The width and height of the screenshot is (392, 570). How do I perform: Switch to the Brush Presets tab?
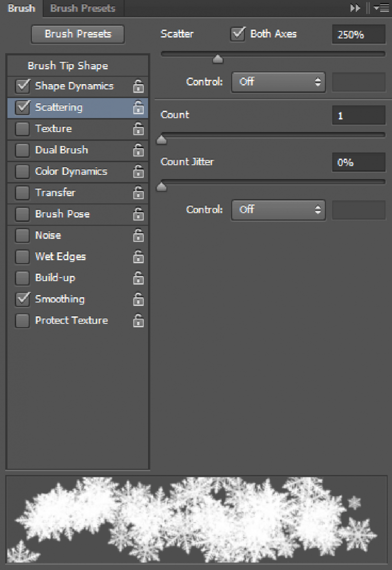pyautogui.click(x=83, y=8)
